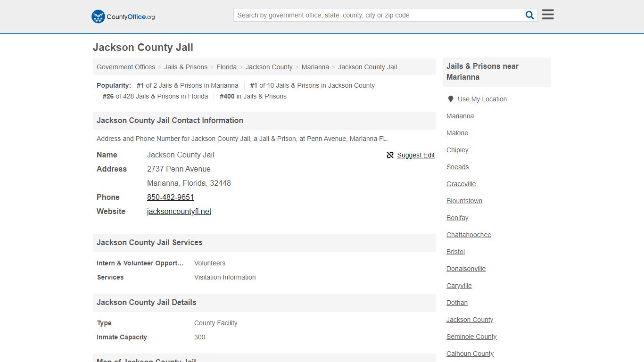
Task: Click the Jackson County Jail Contact Information heading
Action: coord(170,120)
